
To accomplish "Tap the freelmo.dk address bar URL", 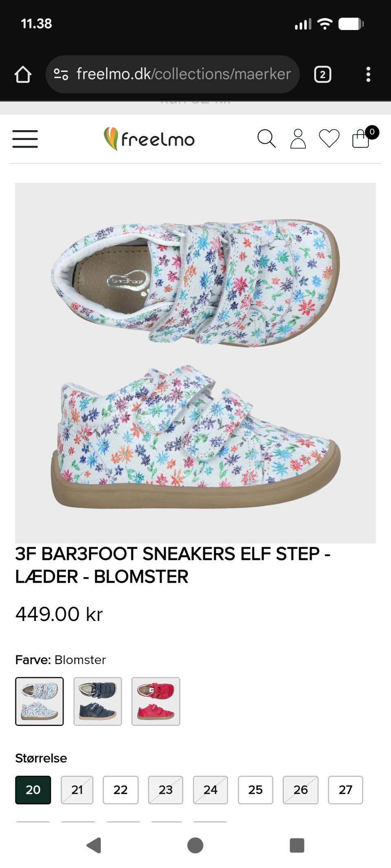I will point(183,74).
